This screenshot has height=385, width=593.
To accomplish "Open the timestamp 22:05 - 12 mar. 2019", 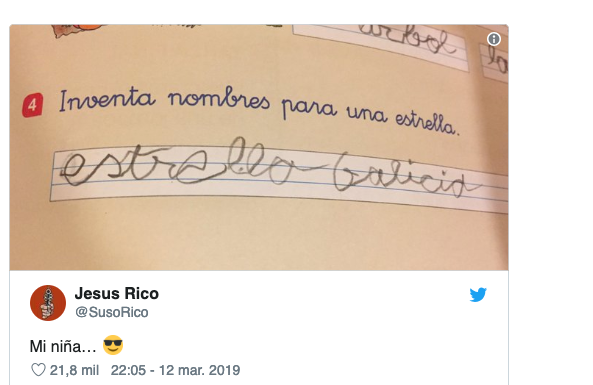I will (175, 370).
